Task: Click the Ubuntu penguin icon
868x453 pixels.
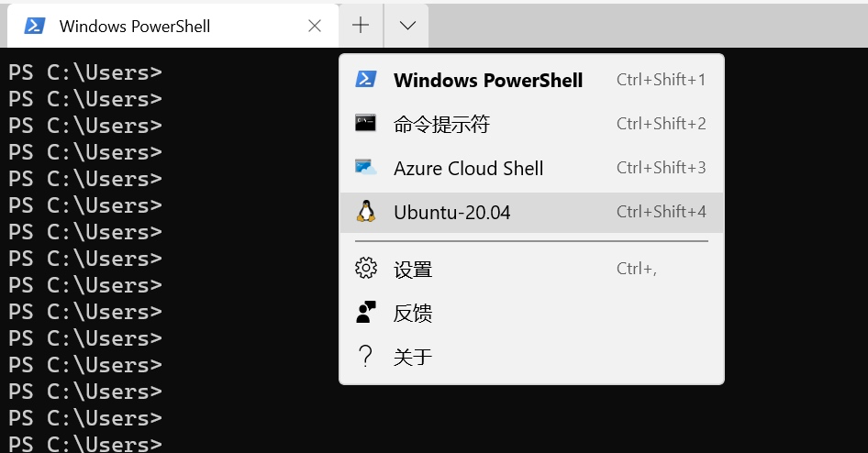Action: click(x=366, y=212)
